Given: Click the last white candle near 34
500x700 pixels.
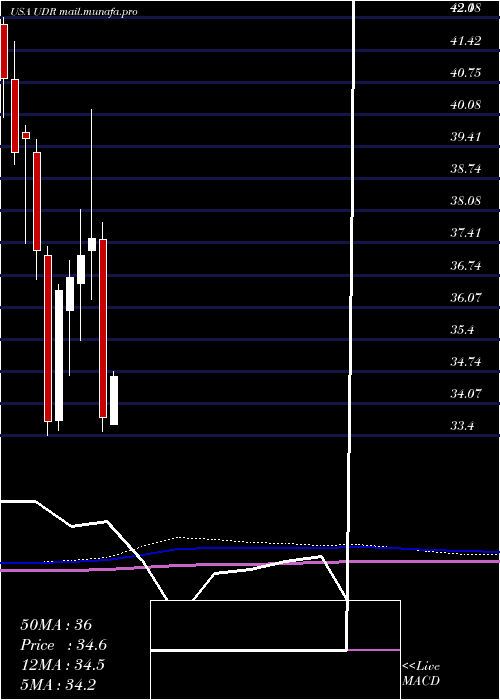Looking at the screenshot, I should pyautogui.click(x=114, y=400).
